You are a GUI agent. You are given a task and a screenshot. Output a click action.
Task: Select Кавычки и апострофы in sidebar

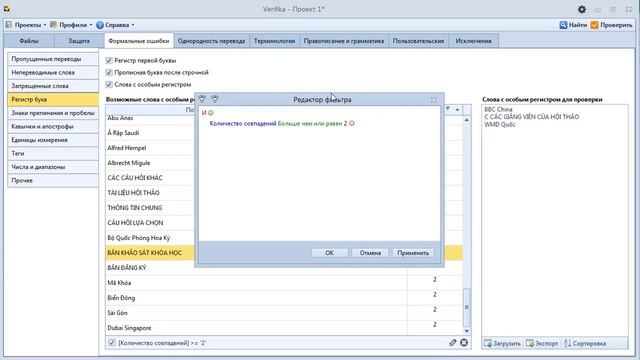53,126
